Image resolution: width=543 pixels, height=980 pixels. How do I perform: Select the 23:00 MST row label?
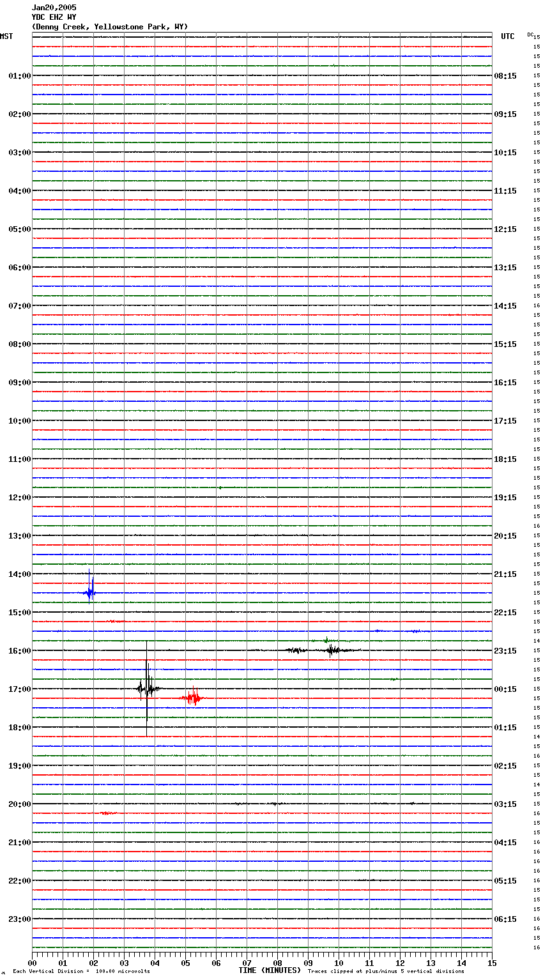click(19, 919)
